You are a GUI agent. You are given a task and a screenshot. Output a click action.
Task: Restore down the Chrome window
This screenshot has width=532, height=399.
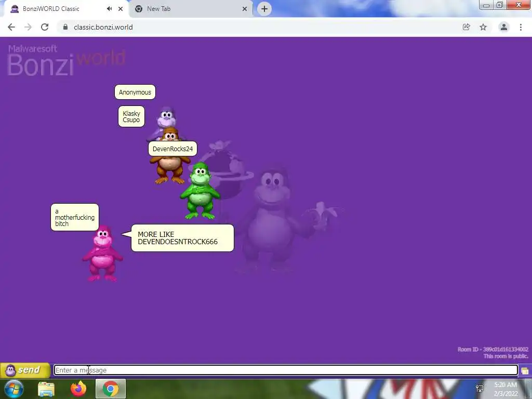coord(500,5)
